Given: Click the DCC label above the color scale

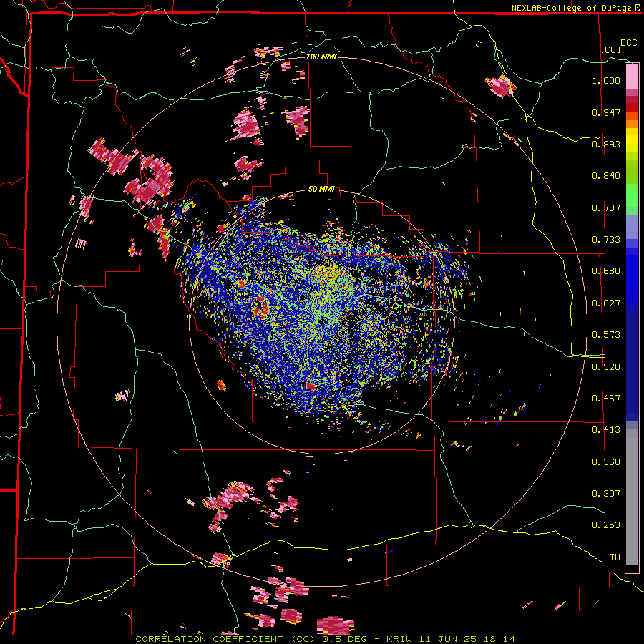Looking at the screenshot, I should pyautogui.click(x=628, y=43).
